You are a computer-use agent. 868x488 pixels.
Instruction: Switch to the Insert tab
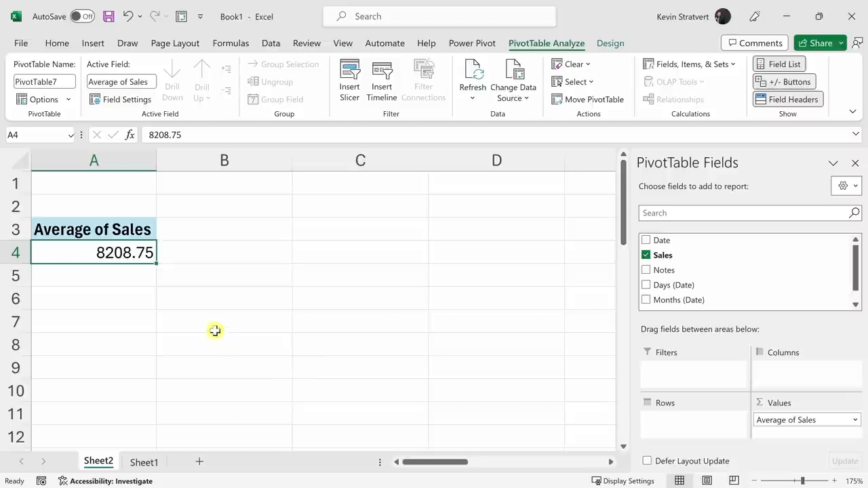coord(93,43)
